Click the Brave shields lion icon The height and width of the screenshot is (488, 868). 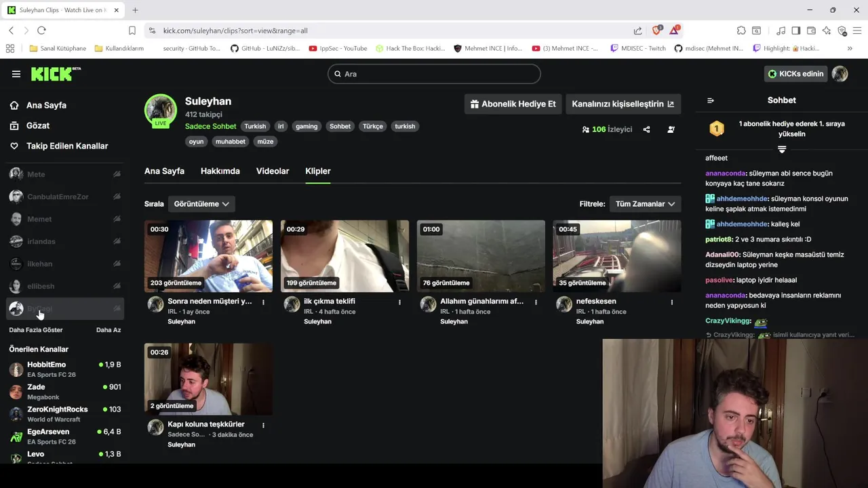(656, 30)
